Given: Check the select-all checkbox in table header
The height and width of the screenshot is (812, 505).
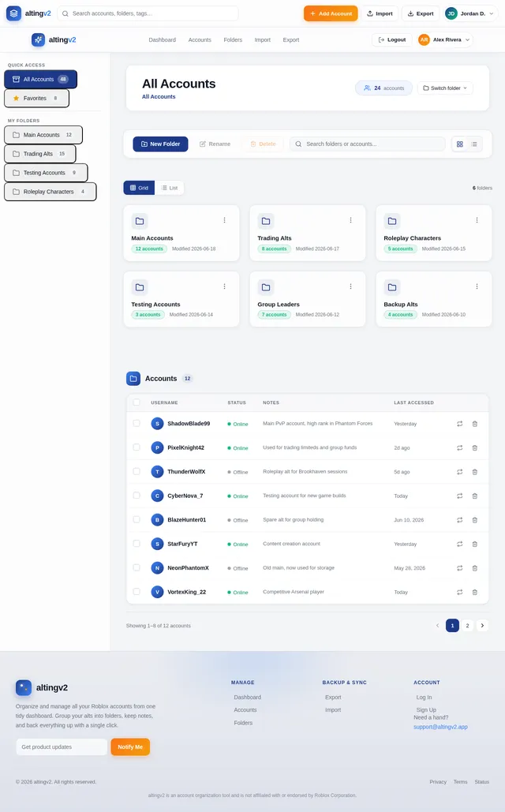Looking at the screenshot, I should pyautogui.click(x=137, y=402).
